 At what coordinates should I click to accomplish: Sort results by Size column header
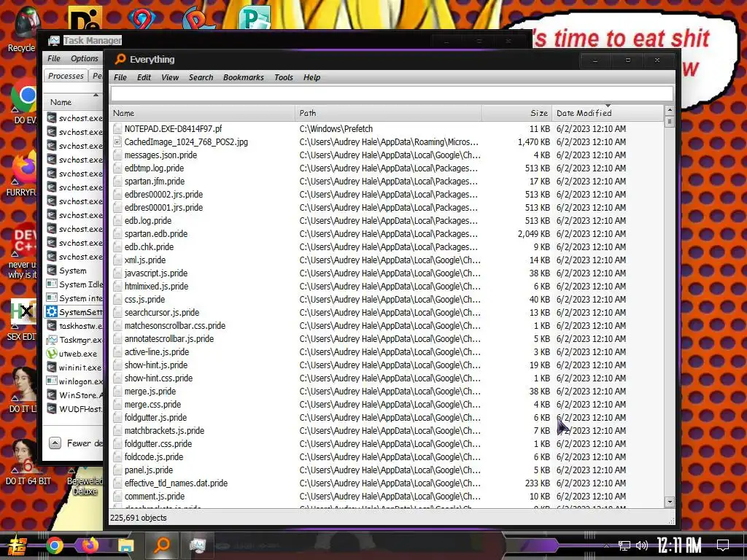[517, 113]
